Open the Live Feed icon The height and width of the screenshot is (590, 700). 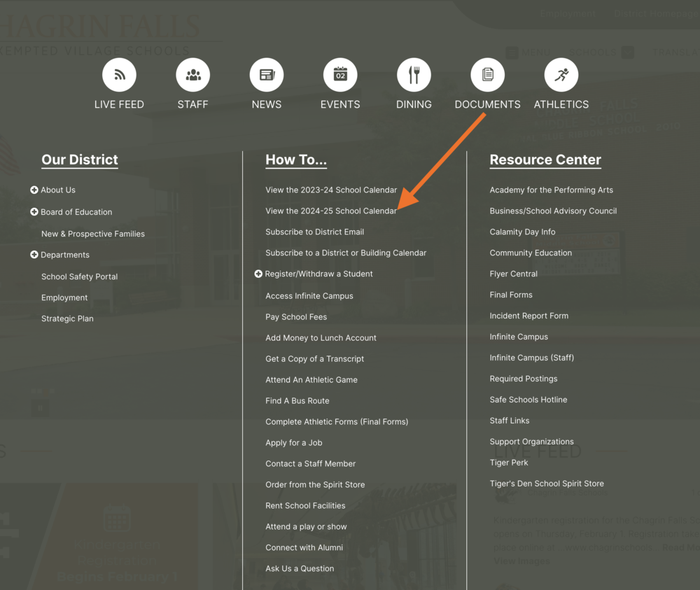(119, 75)
